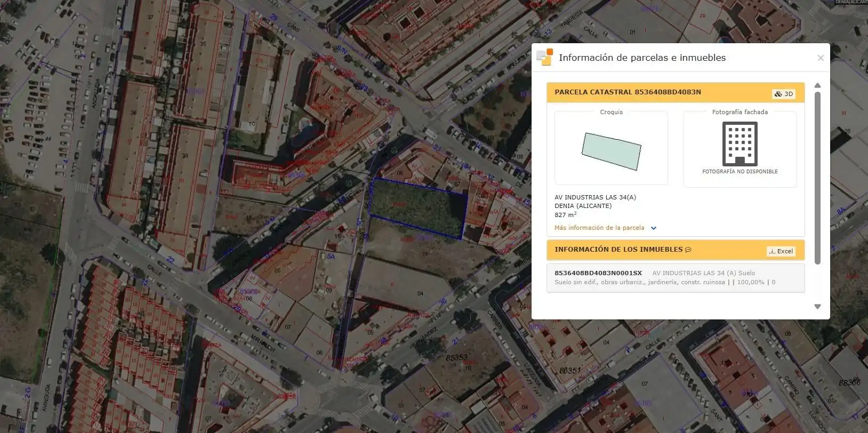868x433 pixels.
Task: Click the '827 m²' area value
Action: click(x=565, y=214)
